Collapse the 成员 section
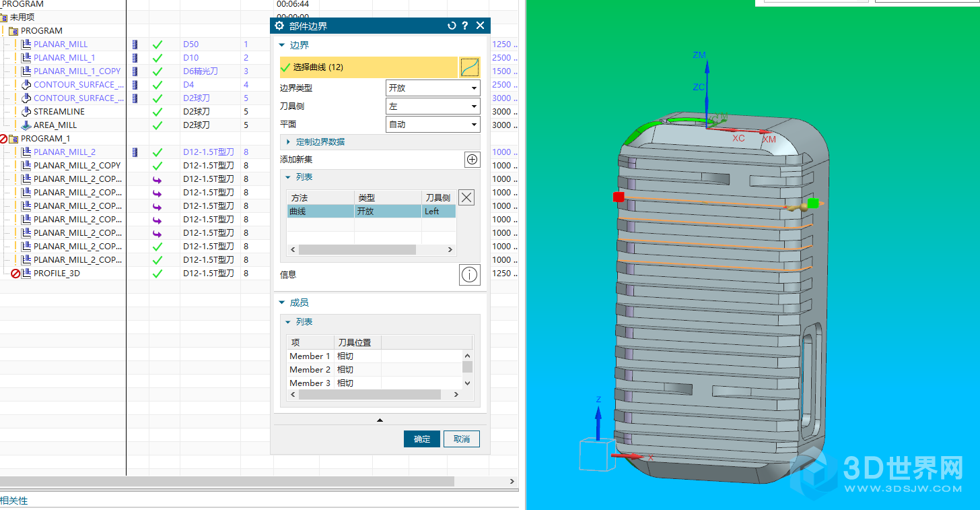The image size is (980, 510). [x=282, y=303]
